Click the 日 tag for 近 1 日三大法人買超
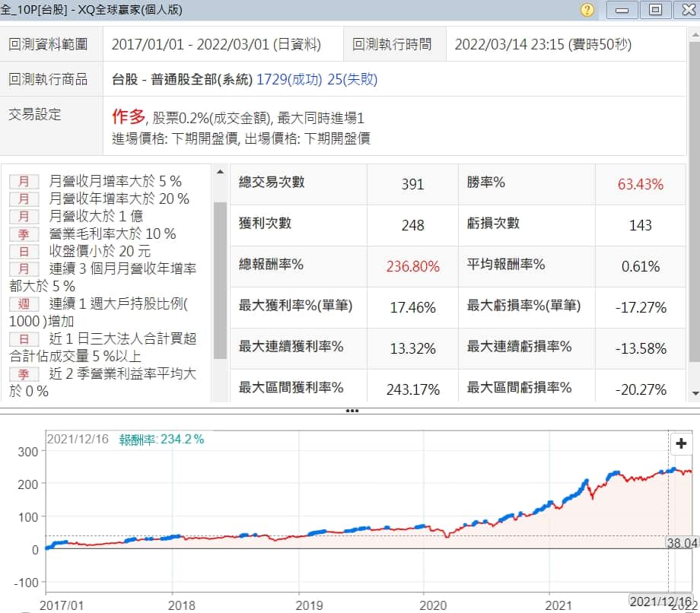This screenshot has height=613, width=700. (x=24, y=339)
